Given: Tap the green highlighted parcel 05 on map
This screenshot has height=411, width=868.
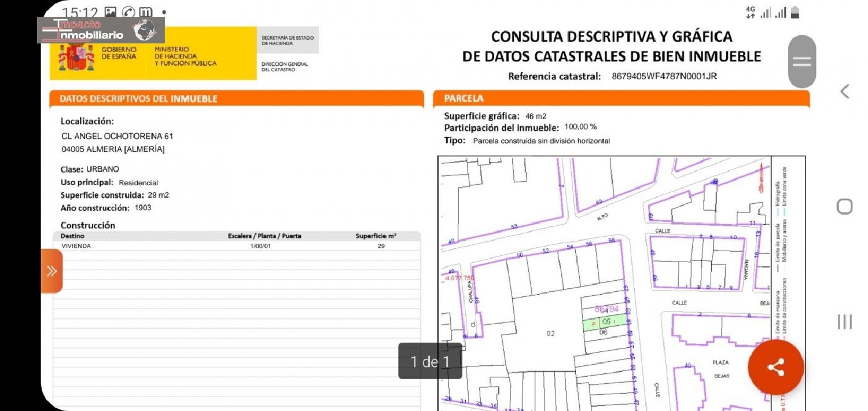Looking at the screenshot, I should tap(604, 322).
